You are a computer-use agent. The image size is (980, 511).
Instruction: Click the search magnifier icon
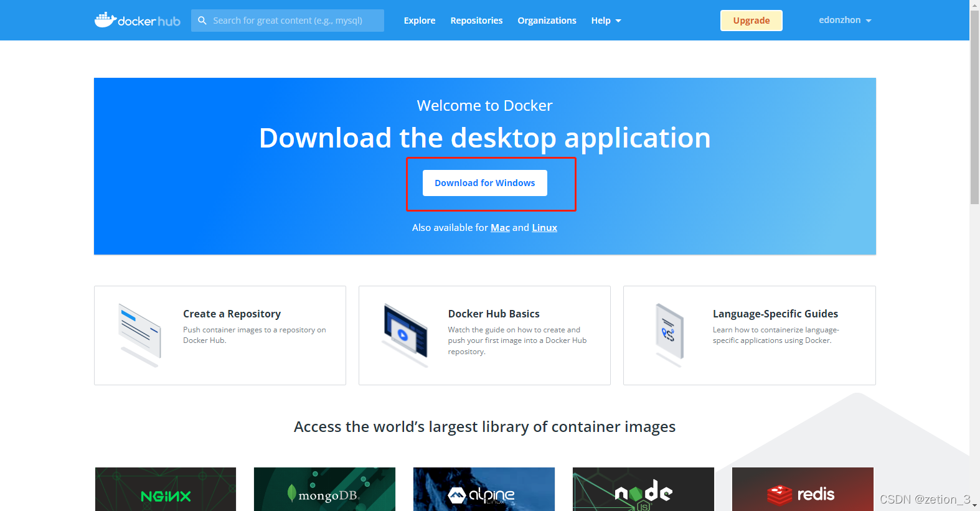pos(202,21)
